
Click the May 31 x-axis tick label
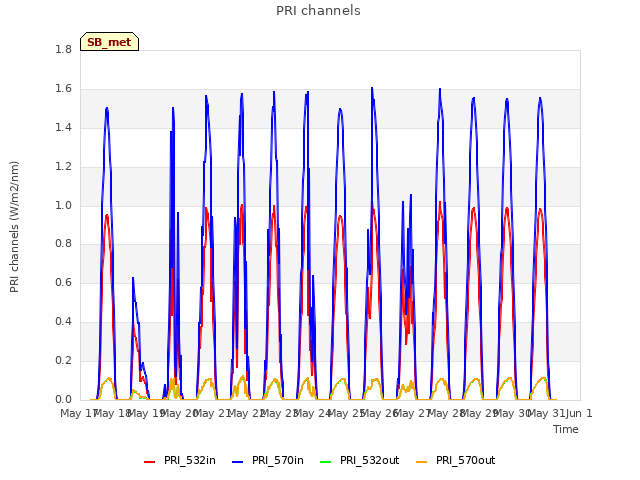546,413
